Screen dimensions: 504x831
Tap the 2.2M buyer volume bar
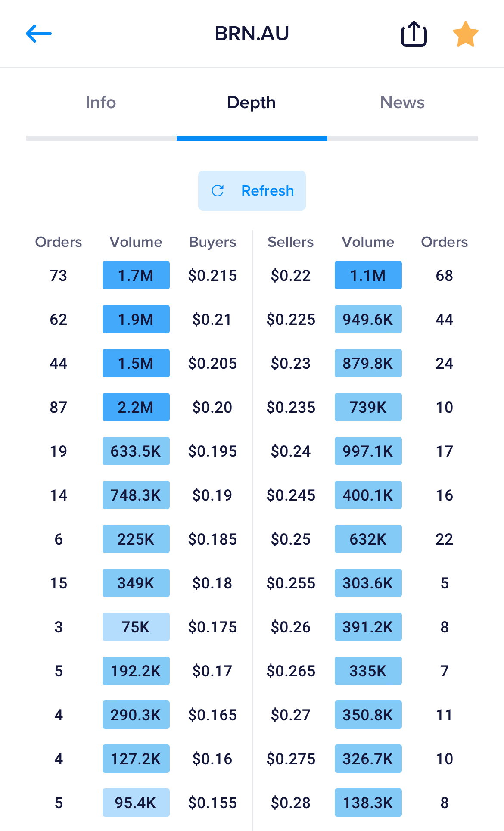coord(136,407)
